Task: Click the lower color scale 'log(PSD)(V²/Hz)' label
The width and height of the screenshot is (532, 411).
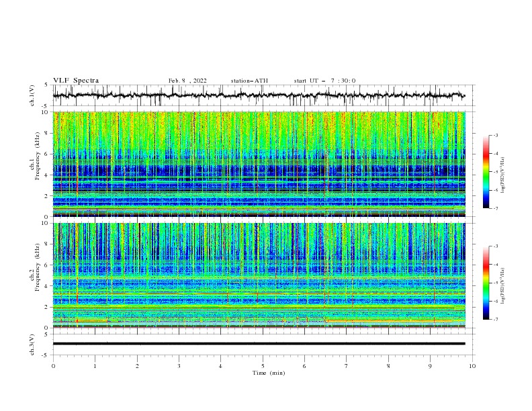Action: 503,286
